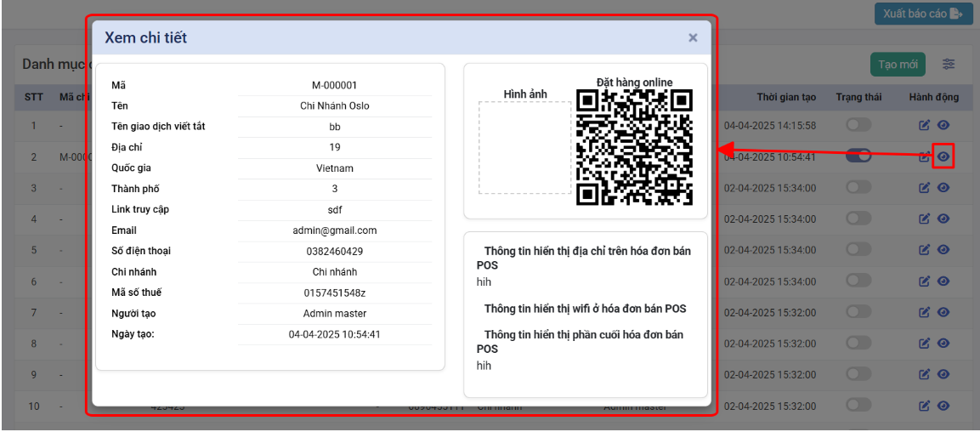Turn off the active status toggle in row 2
The width and height of the screenshot is (980, 432).
(858, 156)
